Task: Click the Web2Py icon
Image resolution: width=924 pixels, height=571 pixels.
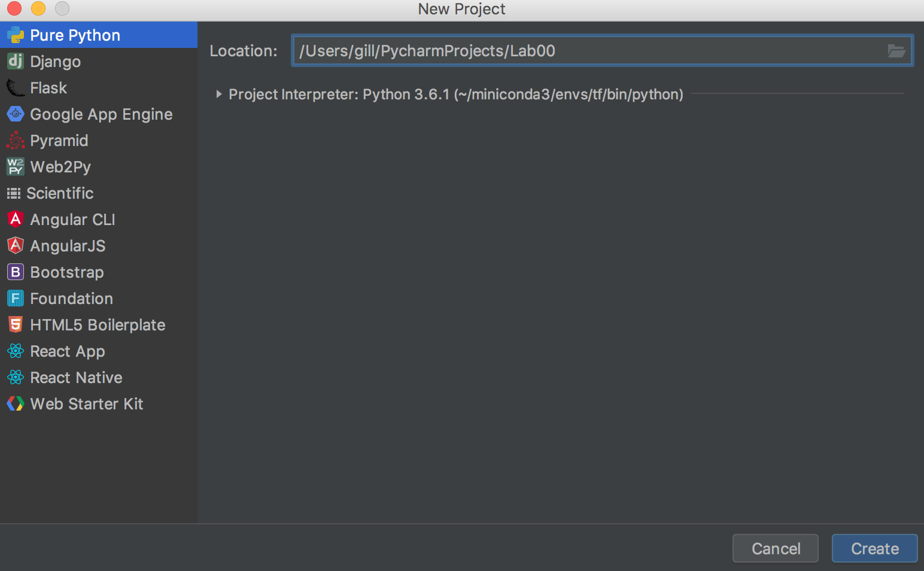Action: (15, 166)
